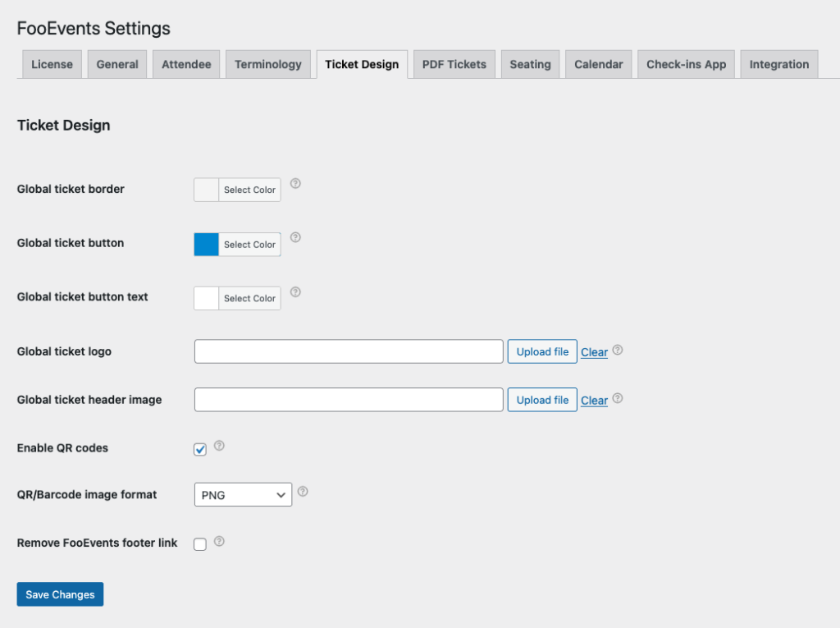
Task: Click help icon beside QR/Barcode image format
Action: point(303,492)
